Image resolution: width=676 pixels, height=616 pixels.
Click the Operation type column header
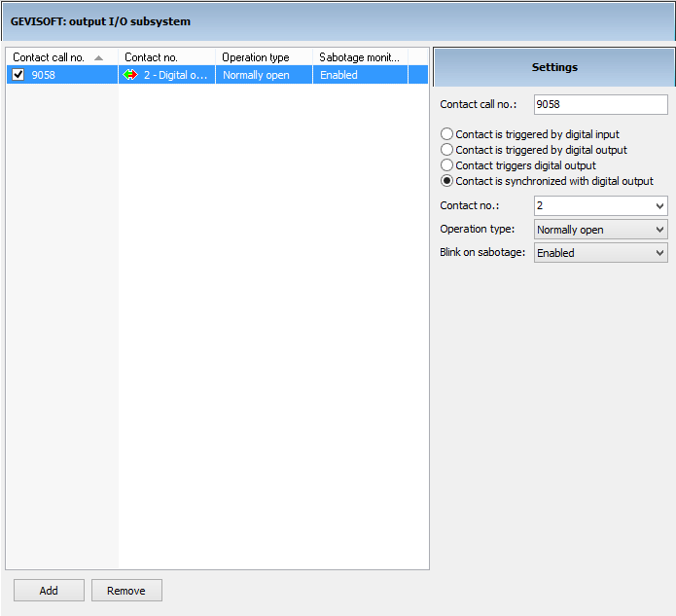[264, 57]
